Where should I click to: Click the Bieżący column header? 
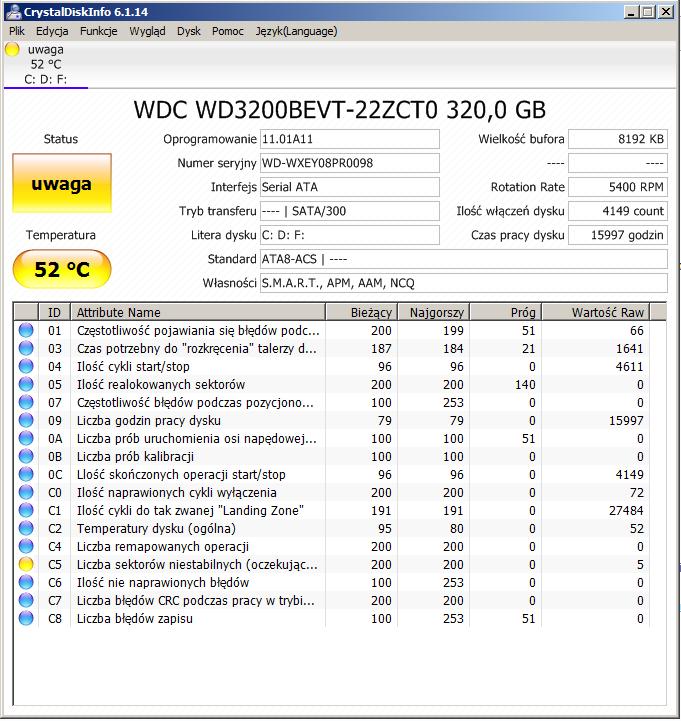coord(361,312)
